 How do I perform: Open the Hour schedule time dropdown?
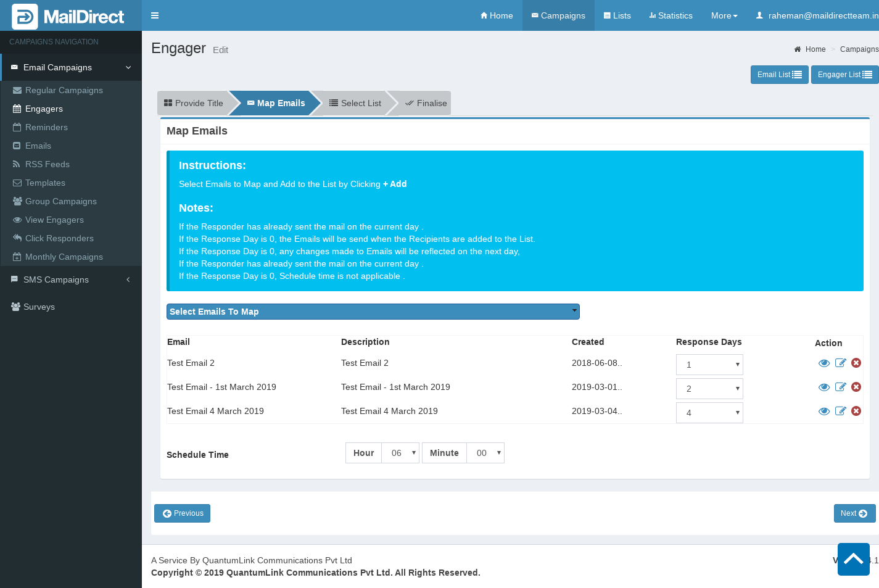(400, 453)
